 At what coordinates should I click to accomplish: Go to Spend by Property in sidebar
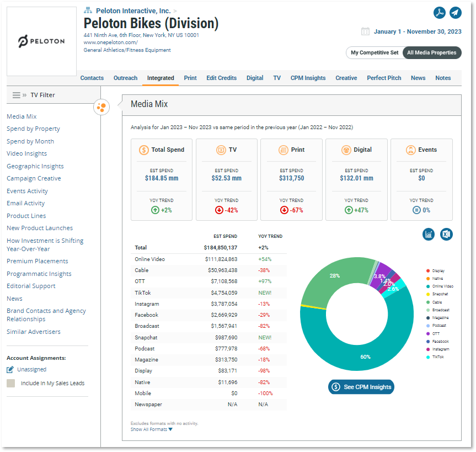tap(34, 129)
